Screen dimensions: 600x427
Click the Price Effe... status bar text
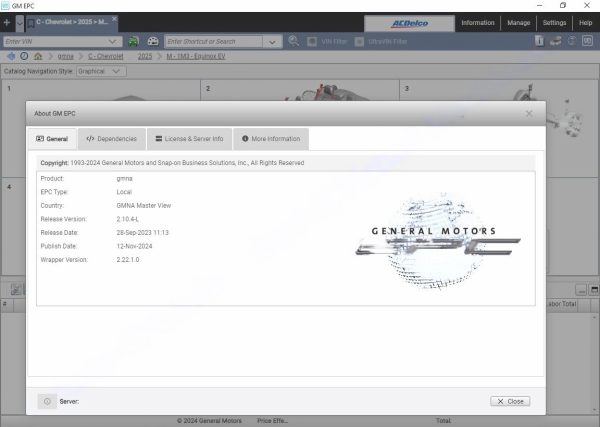tap(272, 421)
